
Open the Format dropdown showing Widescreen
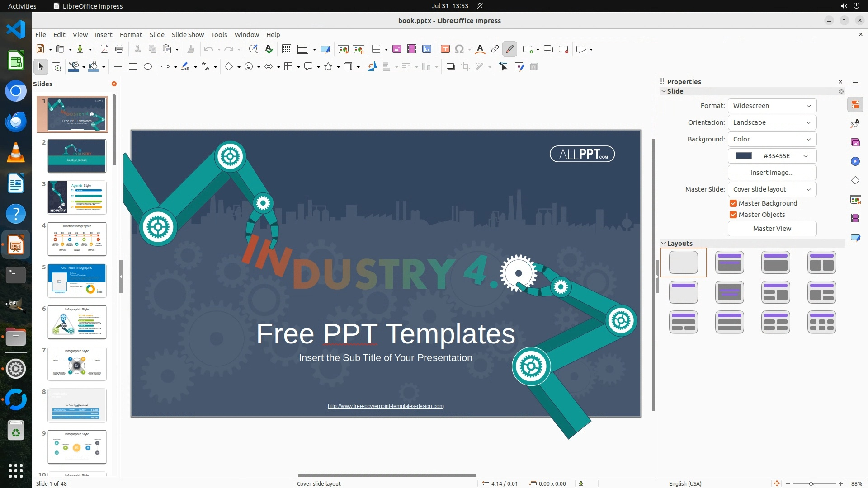pos(772,106)
